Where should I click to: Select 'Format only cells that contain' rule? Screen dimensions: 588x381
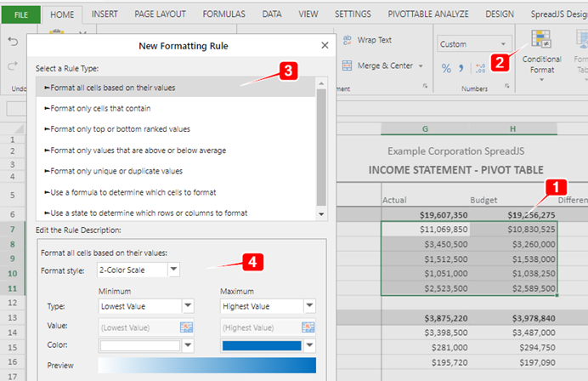(176, 109)
